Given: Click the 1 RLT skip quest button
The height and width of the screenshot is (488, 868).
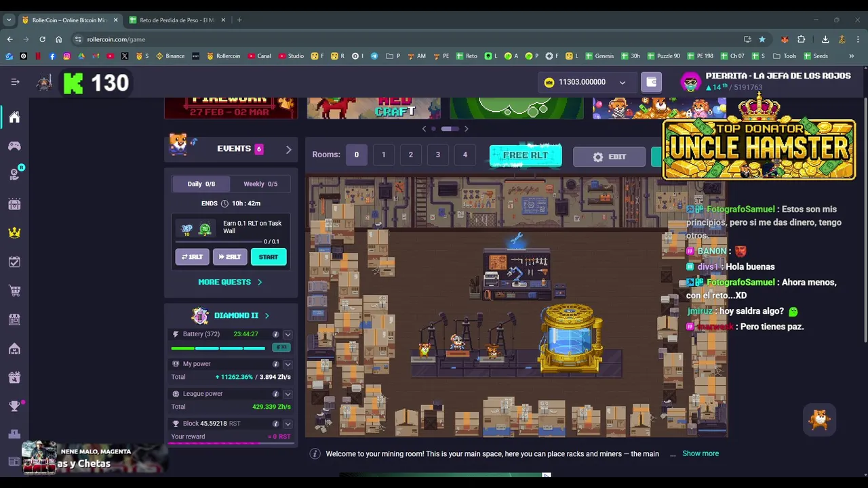Looking at the screenshot, I should (193, 257).
